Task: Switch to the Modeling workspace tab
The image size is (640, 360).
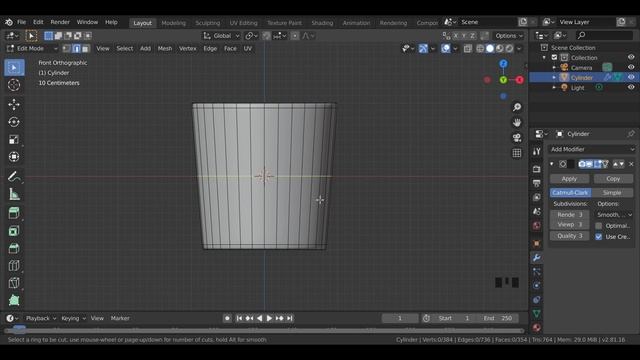Action: pyautogui.click(x=173, y=23)
